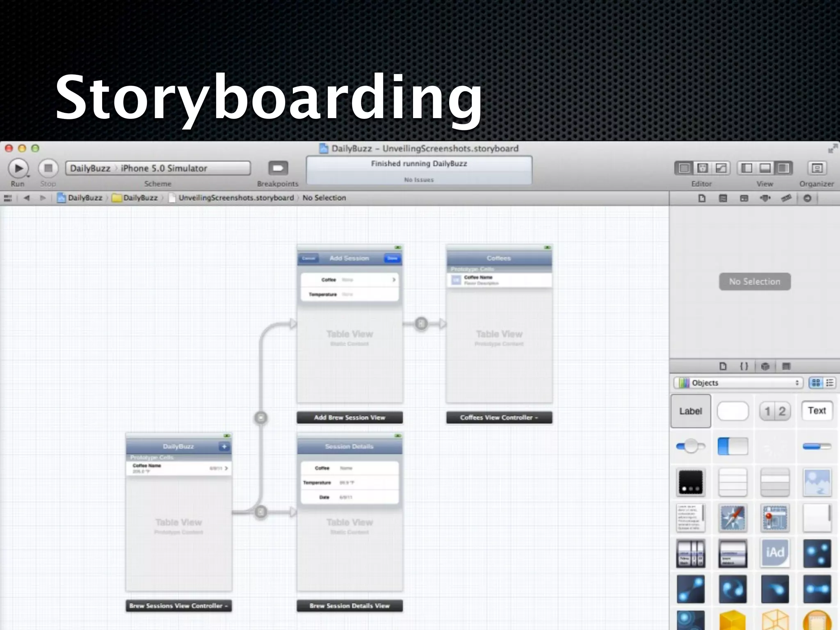Select the Table View Cell object
The height and width of the screenshot is (630, 840).
[775, 482]
